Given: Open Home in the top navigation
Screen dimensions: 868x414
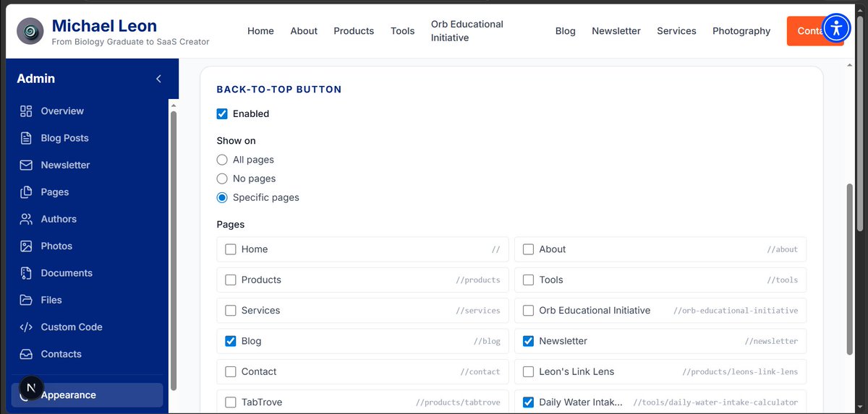Looking at the screenshot, I should (x=260, y=31).
